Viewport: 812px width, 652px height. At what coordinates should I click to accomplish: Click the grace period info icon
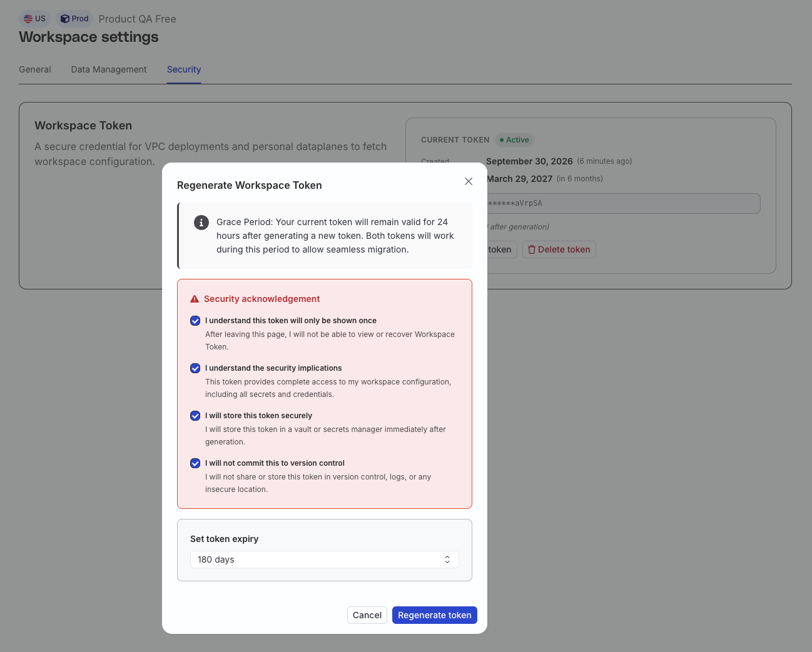tap(201, 223)
